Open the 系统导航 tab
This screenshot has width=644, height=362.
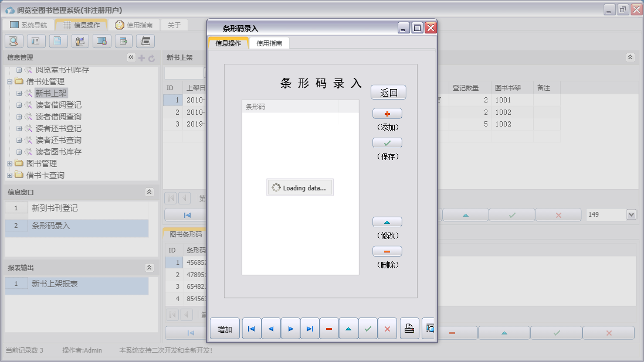coord(29,25)
